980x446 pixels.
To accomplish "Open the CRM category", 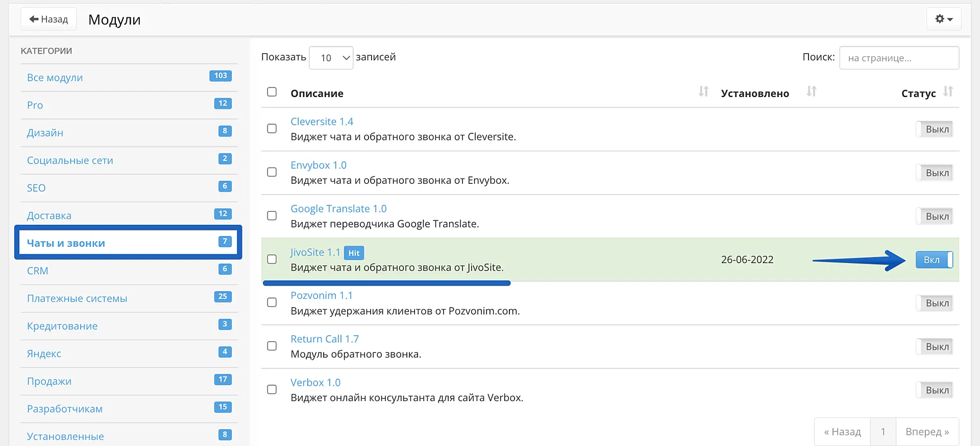I will 37,271.
